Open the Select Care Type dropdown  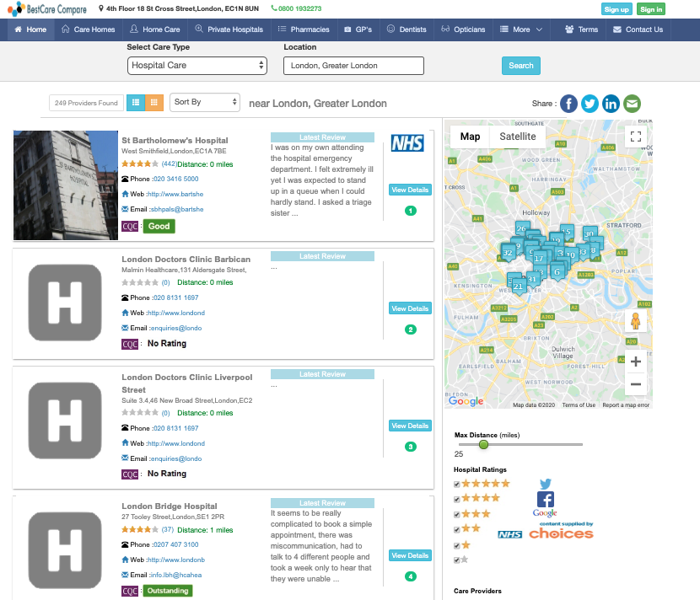pos(197,66)
